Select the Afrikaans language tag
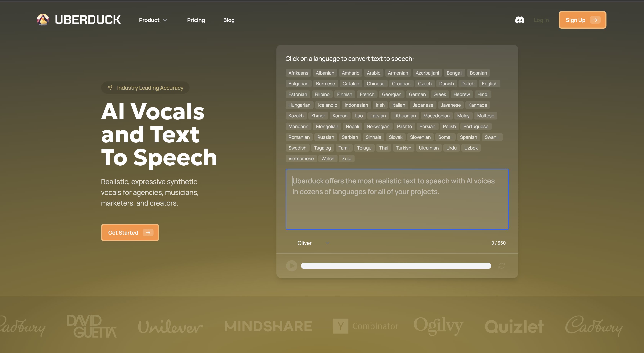Image resolution: width=644 pixels, height=353 pixels. (298, 73)
